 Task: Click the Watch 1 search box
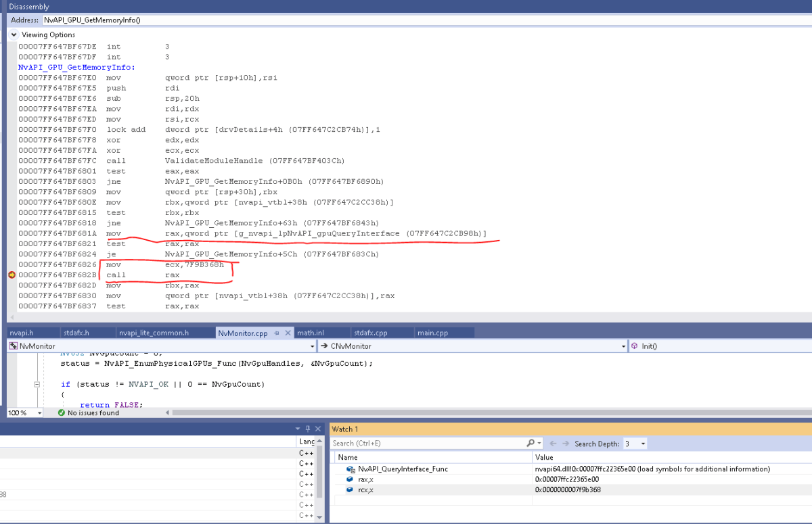(426, 444)
